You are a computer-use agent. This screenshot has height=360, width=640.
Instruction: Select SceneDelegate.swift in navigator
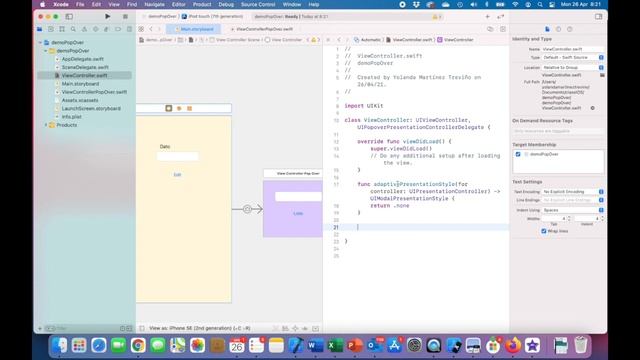tap(85, 67)
